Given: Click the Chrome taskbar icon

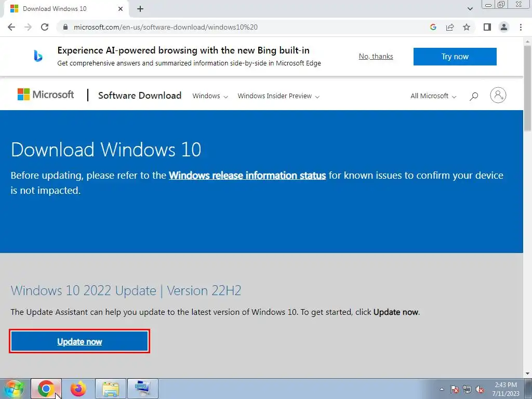Looking at the screenshot, I should [x=46, y=389].
